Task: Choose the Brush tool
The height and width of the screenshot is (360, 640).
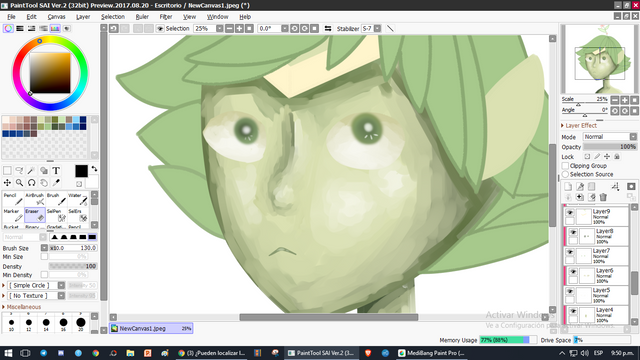Action: [56, 199]
